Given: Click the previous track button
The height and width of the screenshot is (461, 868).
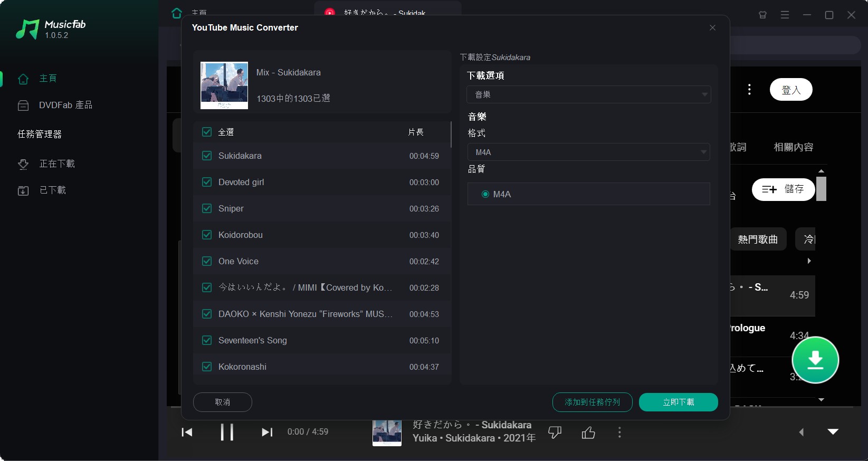Looking at the screenshot, I should click(187, 432).
